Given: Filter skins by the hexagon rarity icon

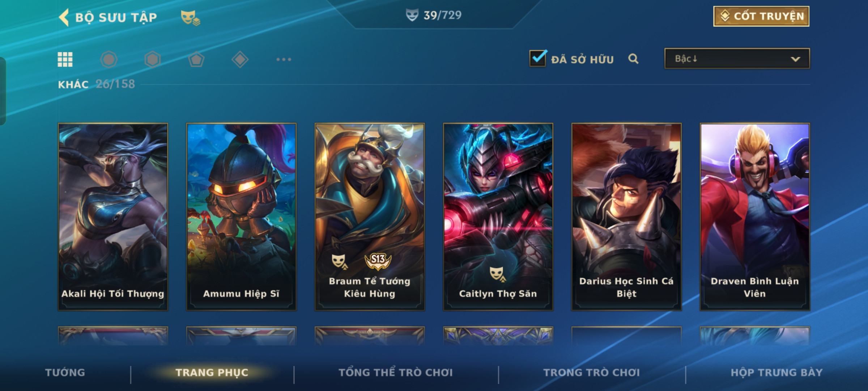Looking at the screenshot, I should tap(152, 59).
